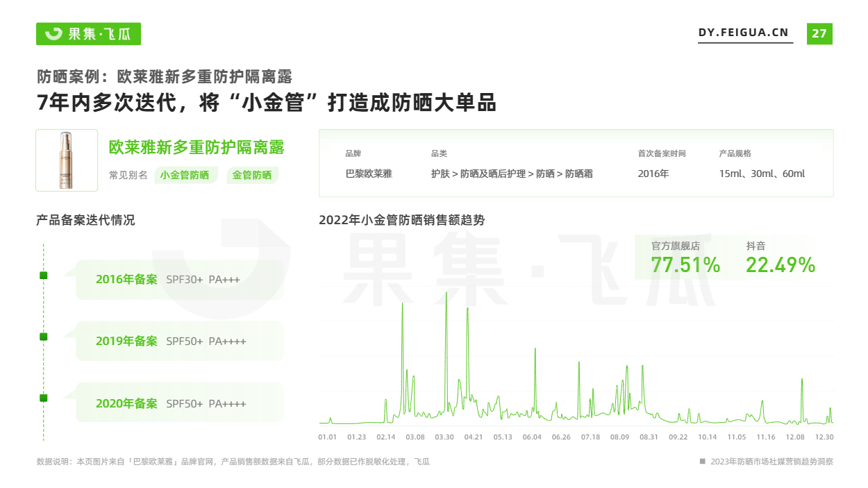The width and height of the screenshot is (868, 488).
Task: Open the DY.FEIGUA.CN link
Action: click(x=744, y=33)
